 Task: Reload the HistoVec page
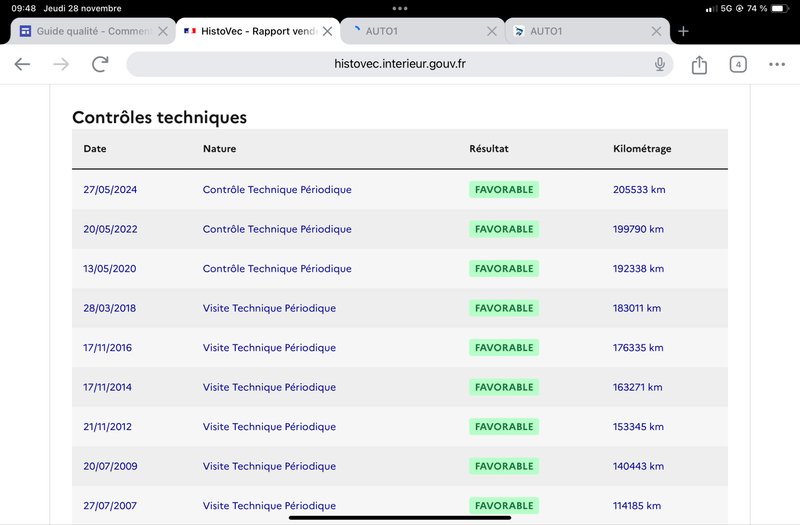pyautogui.click(x=100, y=64)
